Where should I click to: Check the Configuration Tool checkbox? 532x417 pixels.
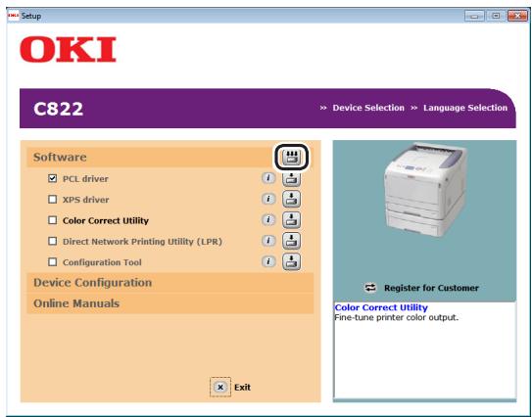(52, 262)
